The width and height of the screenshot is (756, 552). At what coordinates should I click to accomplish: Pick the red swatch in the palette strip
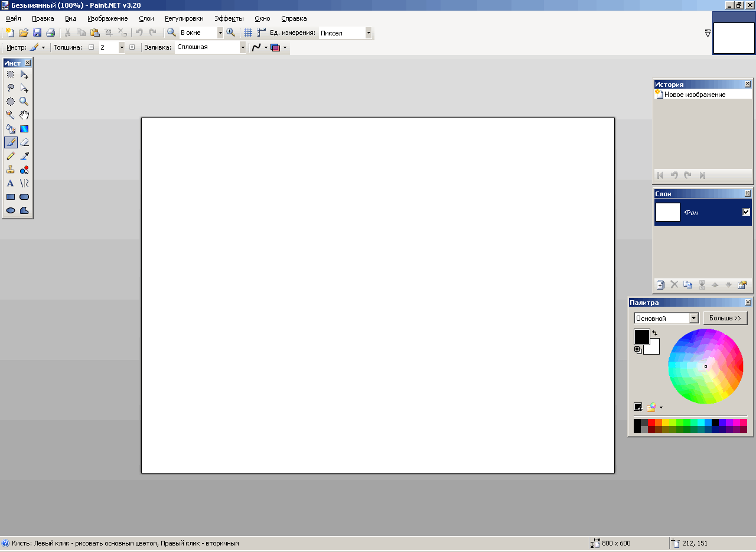(x=651, y=423)
